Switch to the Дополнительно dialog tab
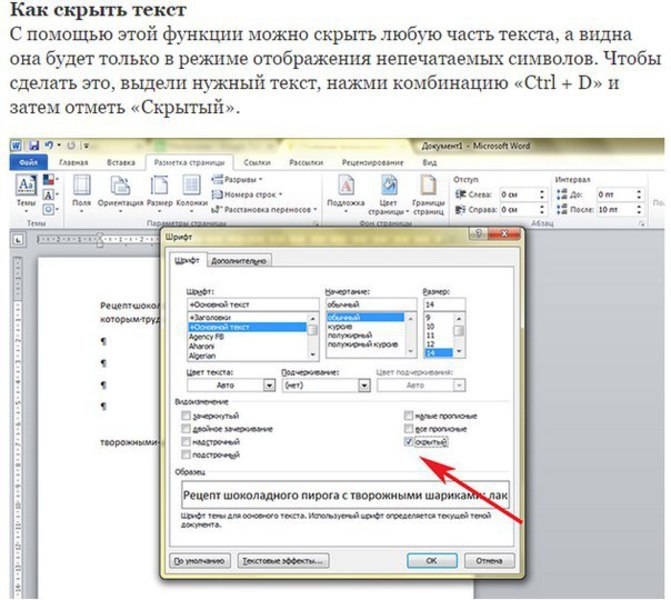Image resolution: width=671 pixels, height=600 pixels. [238, 261]
